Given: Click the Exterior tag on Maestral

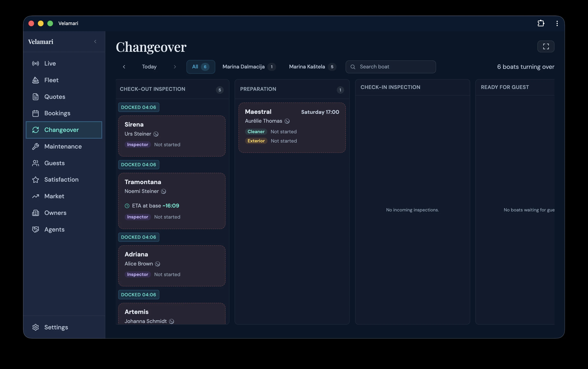Looking at the screenshot, I should tap(256, 141).
